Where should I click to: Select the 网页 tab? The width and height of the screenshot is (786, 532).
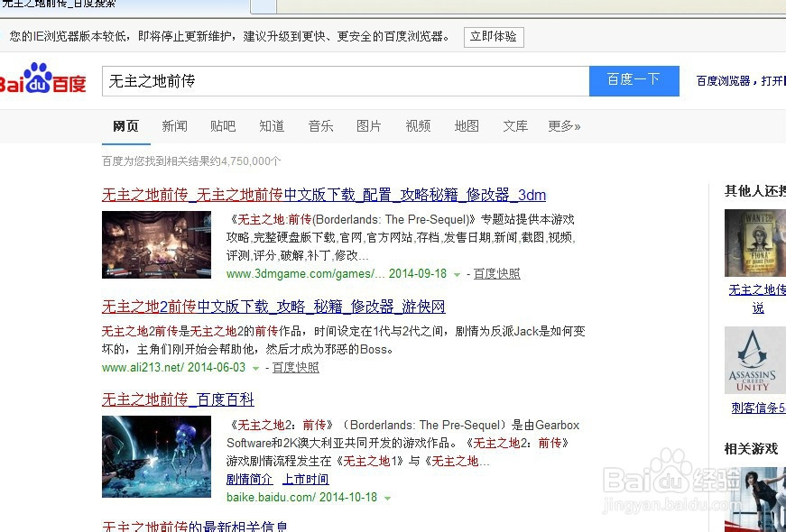click(125, 126)
